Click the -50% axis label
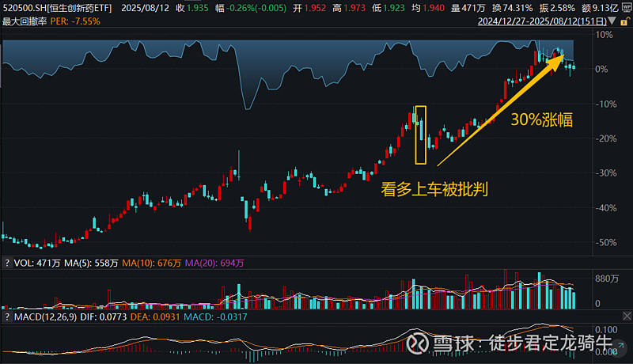633x364 pixels. click(606, 242)
